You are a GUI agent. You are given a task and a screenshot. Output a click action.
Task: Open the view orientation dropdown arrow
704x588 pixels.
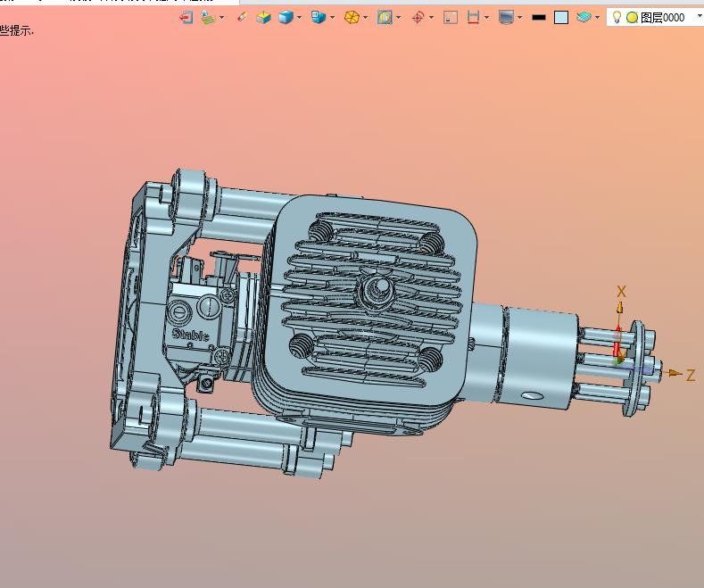click(332, 18)
